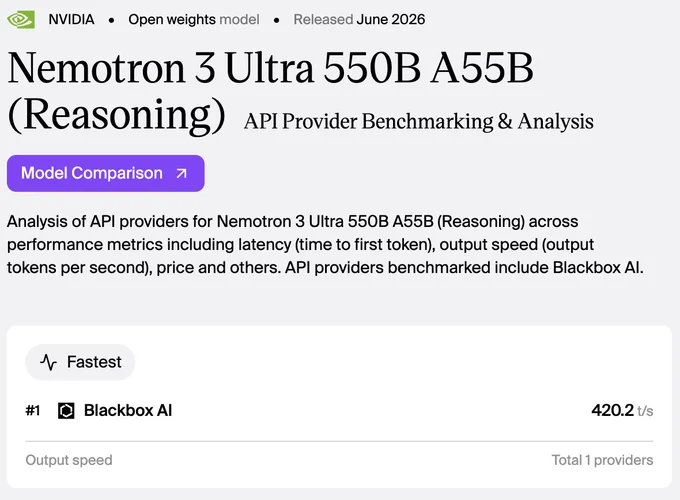Click the Released June 2026 text
Screen dimensions: 680x500
(x=359, y=20)
